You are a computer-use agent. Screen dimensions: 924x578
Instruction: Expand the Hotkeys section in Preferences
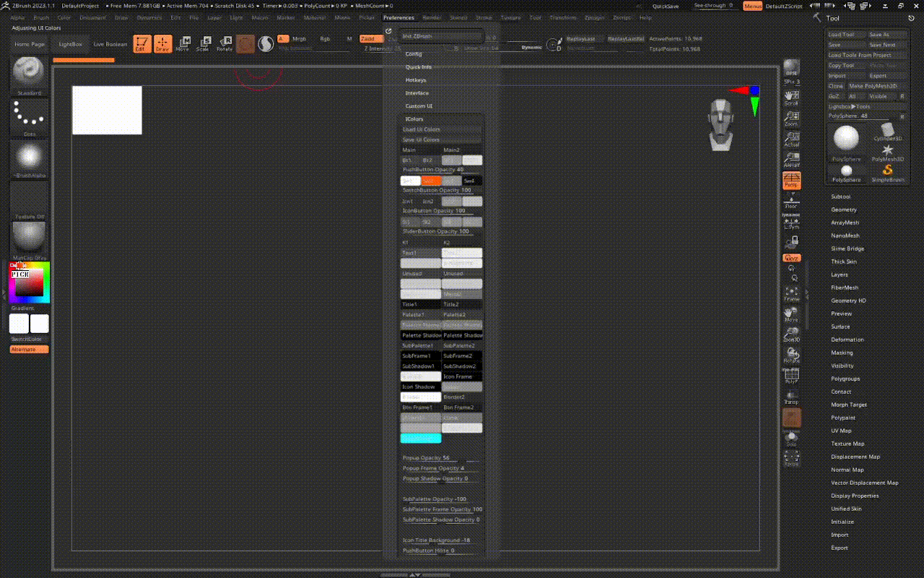[416, 80]
